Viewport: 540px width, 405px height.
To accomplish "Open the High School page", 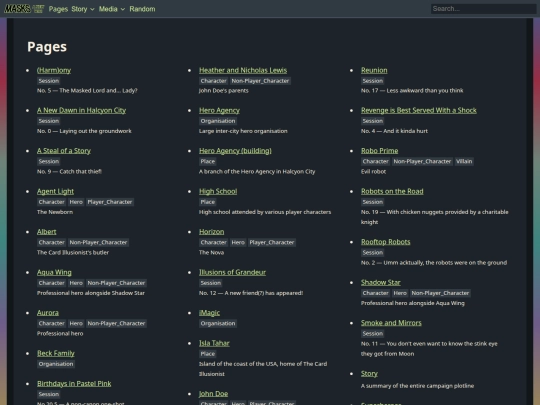I will click(x=218, y=191).
